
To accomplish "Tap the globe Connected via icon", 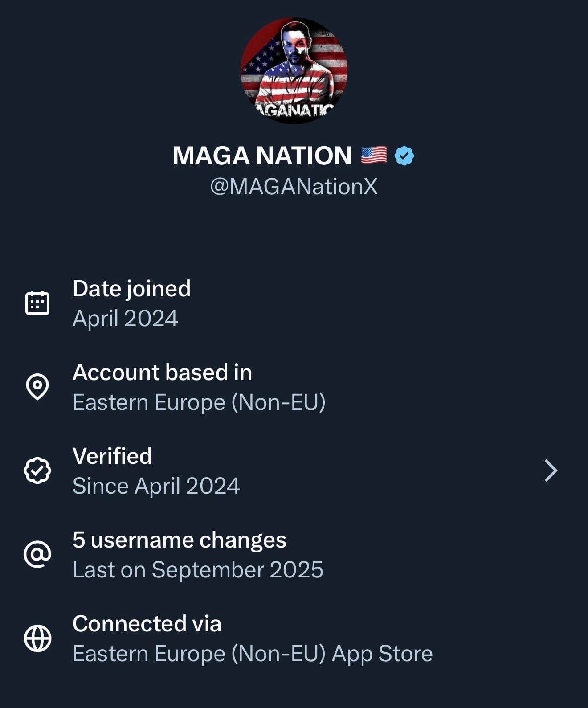I will pyautogui.click(x=37, y=638).
